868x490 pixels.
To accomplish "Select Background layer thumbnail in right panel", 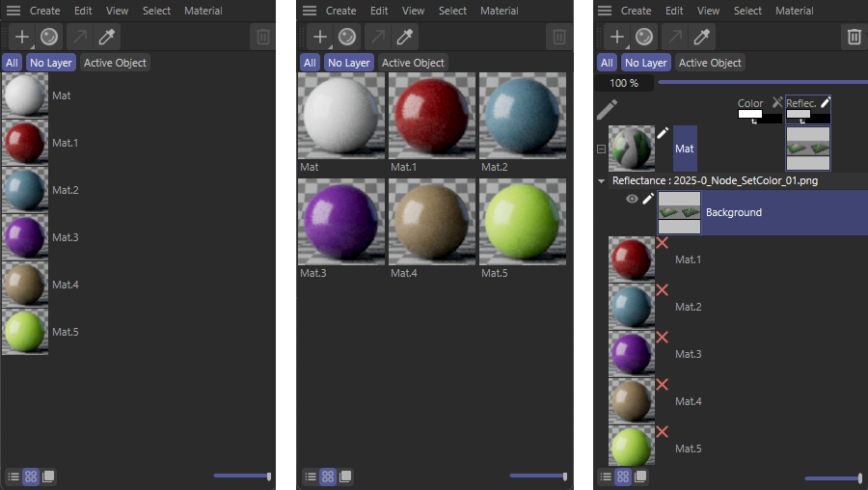I will point(679,212).
